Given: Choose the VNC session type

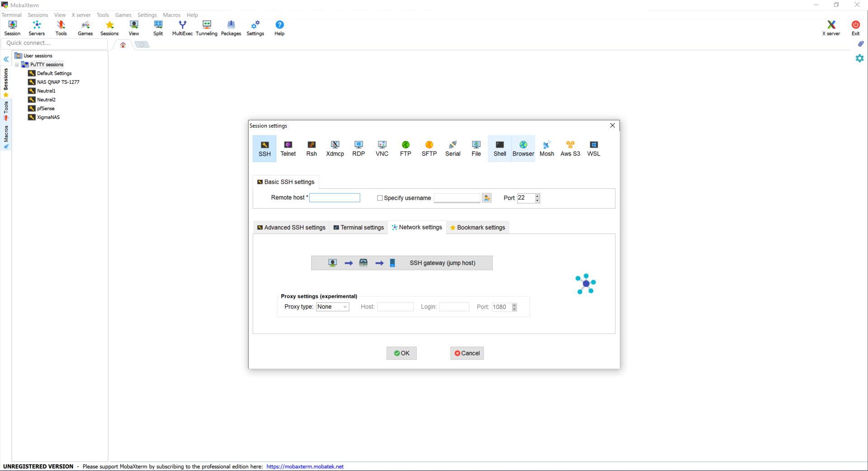Looking at the screenshot, I should coord(382,148).
